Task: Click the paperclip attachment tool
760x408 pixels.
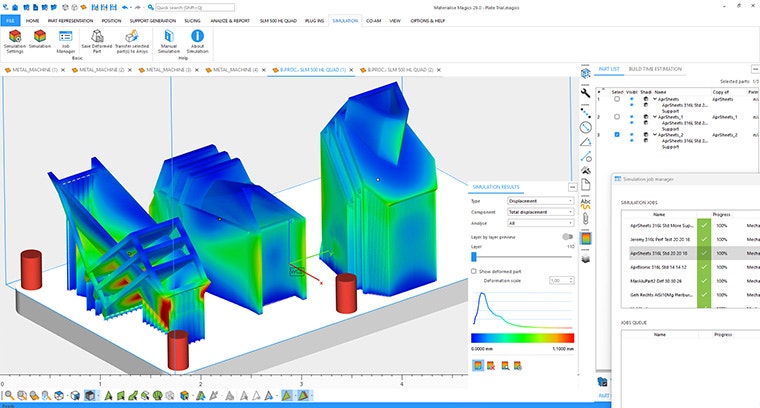Action: 586,219
